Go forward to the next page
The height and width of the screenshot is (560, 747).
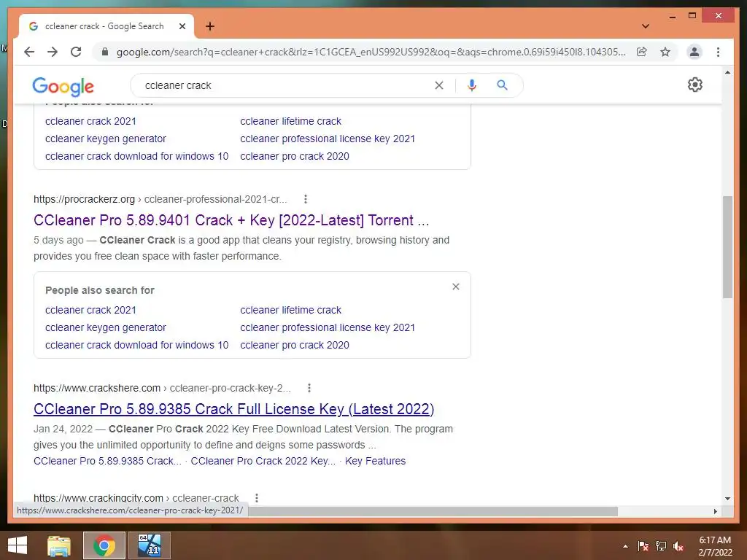53,52
